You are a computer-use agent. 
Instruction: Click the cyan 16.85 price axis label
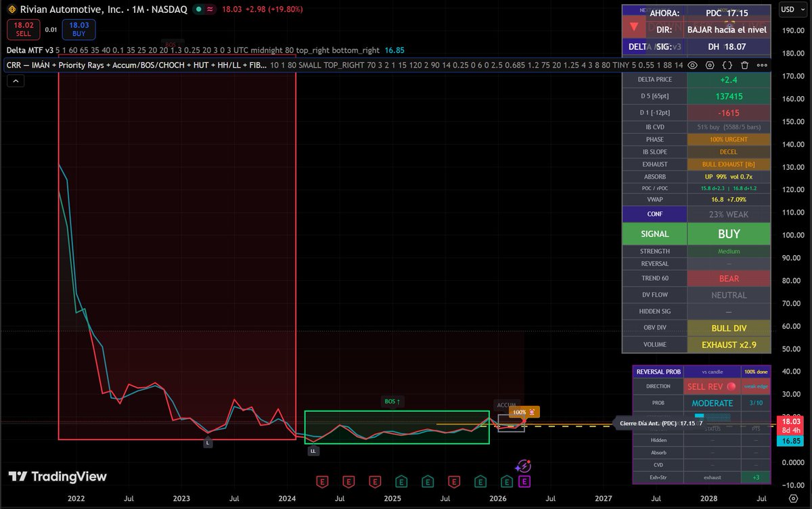[x=790, y=441]
